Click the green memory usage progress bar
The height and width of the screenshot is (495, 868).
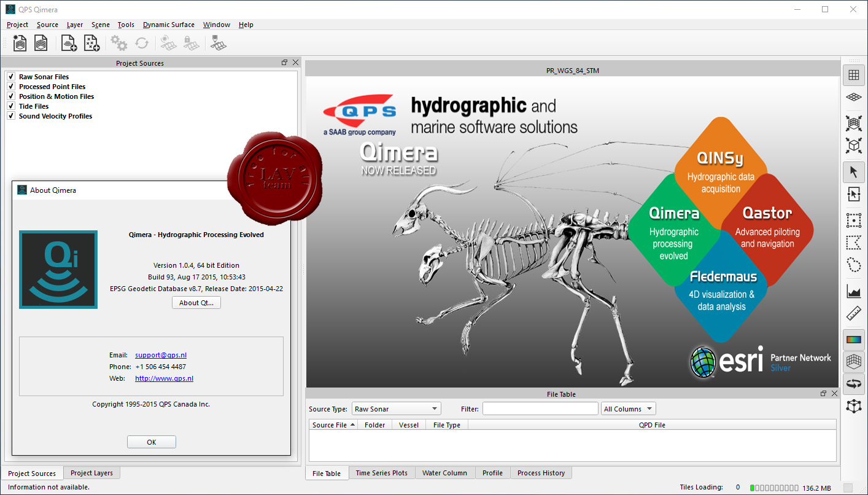click(773, 488)
